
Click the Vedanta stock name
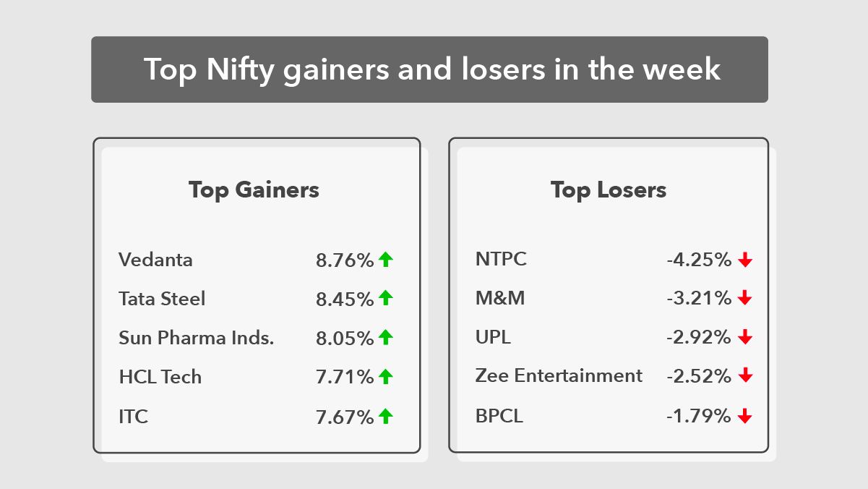point(155,259)
